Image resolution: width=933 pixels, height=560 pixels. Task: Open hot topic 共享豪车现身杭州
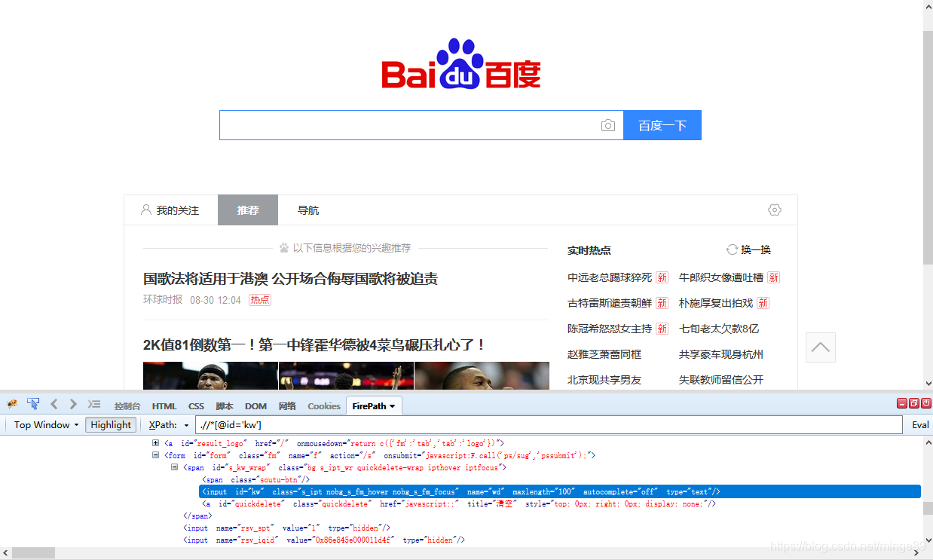click(x=721, y=354)
